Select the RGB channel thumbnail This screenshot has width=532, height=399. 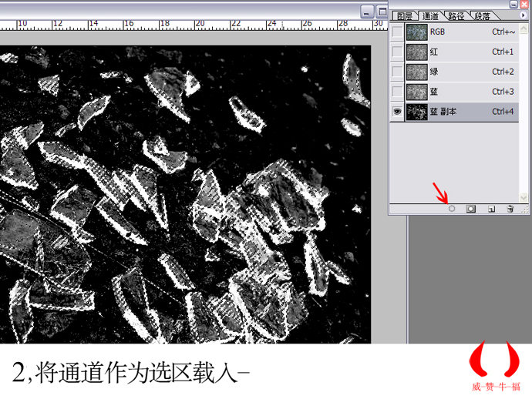416,32
